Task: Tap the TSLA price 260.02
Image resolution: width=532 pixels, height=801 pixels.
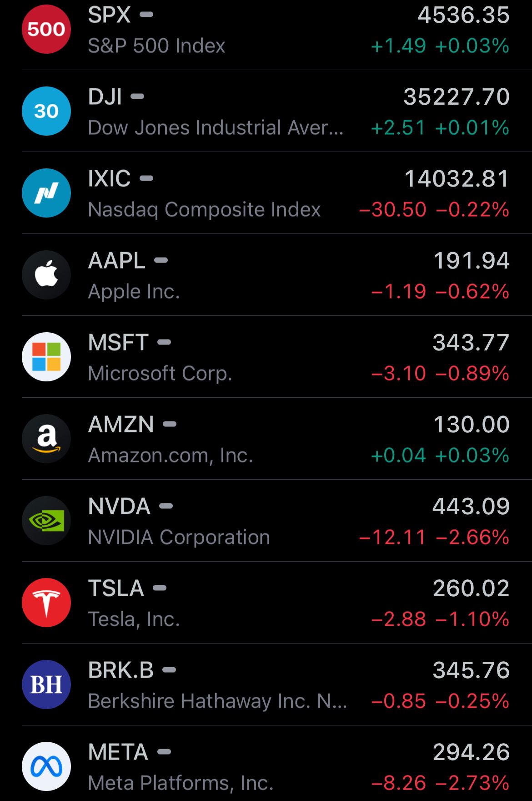Action: point(471,588)
